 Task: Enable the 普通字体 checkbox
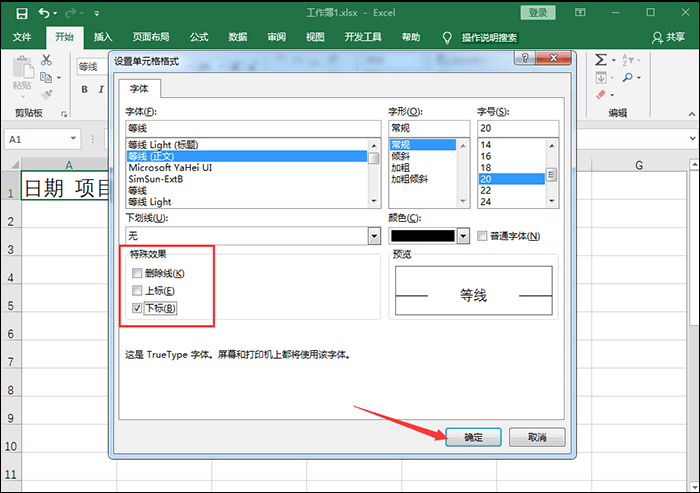482,236
